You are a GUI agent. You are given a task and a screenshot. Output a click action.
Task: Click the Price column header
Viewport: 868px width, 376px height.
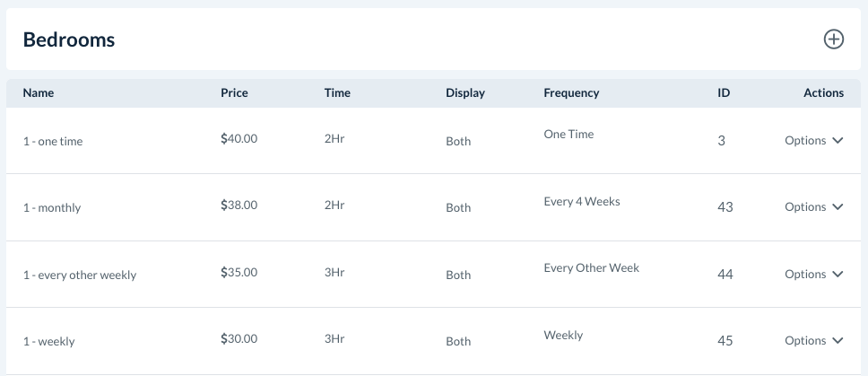(x=234, y=93)
